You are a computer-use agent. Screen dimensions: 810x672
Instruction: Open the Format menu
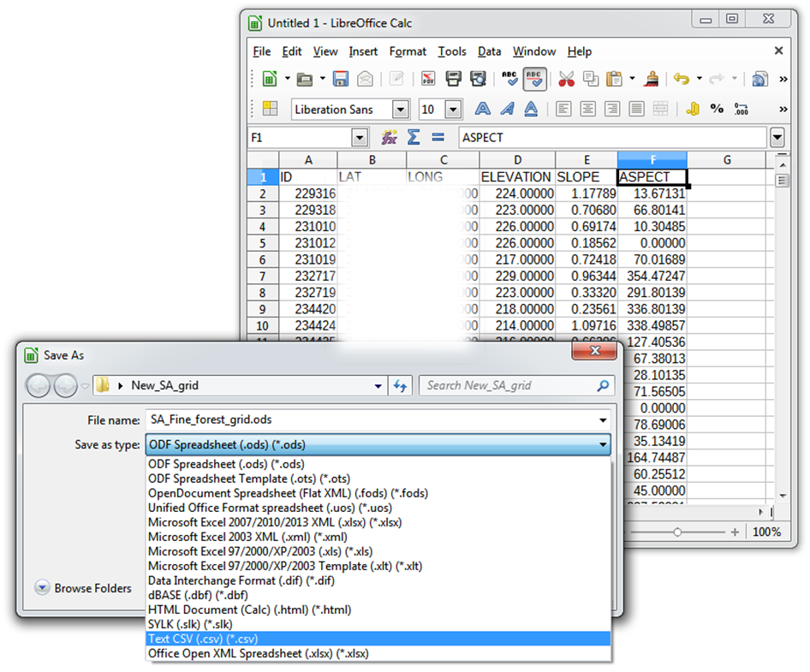point(408,51)
